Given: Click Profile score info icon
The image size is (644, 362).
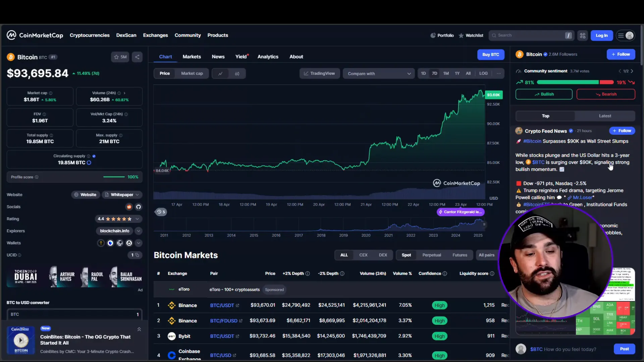Looking at the screenshot, I should tap(37, 177).
